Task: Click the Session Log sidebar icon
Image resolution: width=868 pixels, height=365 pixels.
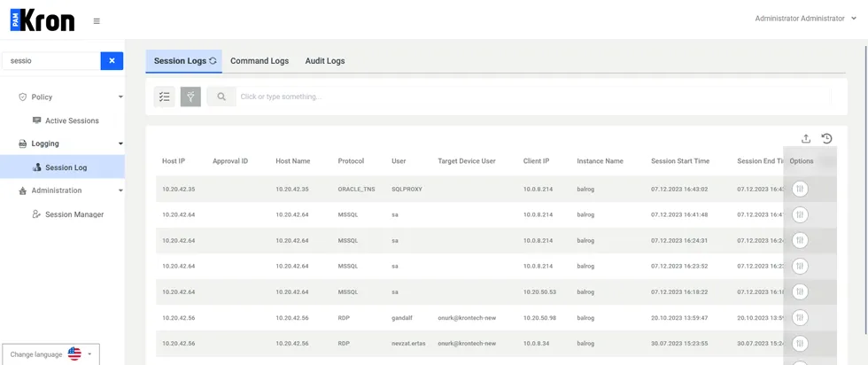Action: [x=36, y=167]
